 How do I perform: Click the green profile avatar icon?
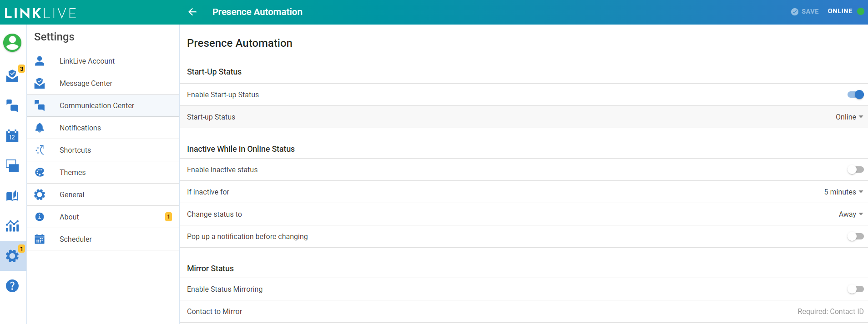[12, 43]
